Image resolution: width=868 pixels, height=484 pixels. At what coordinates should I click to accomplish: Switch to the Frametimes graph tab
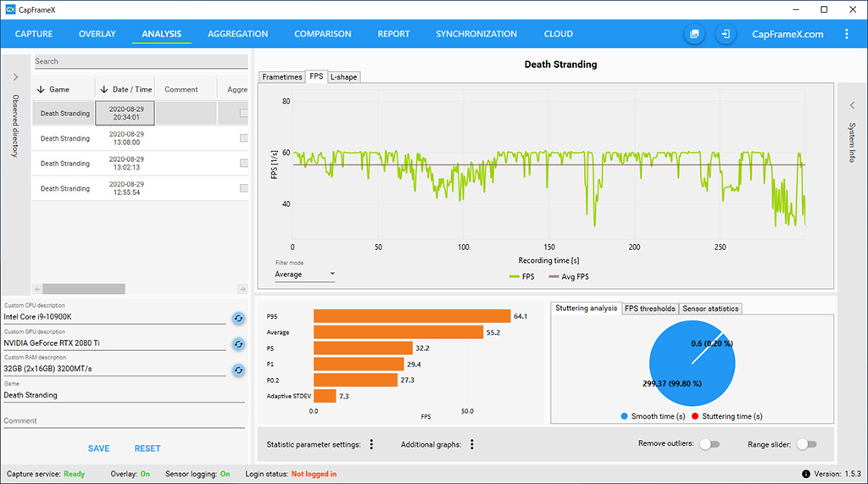(282, 77)
